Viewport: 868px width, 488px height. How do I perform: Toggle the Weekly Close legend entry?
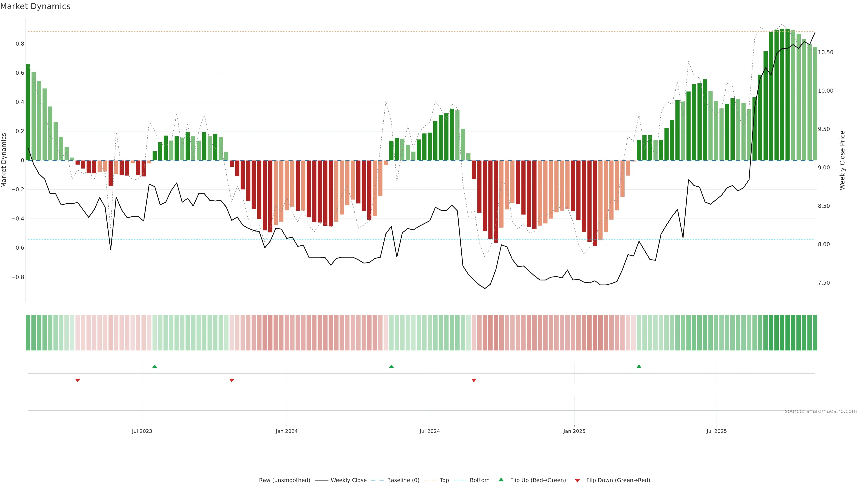348,480
